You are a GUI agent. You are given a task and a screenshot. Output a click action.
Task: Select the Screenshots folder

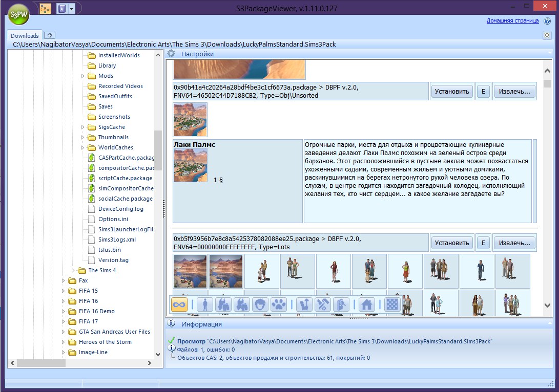[114, 117]
